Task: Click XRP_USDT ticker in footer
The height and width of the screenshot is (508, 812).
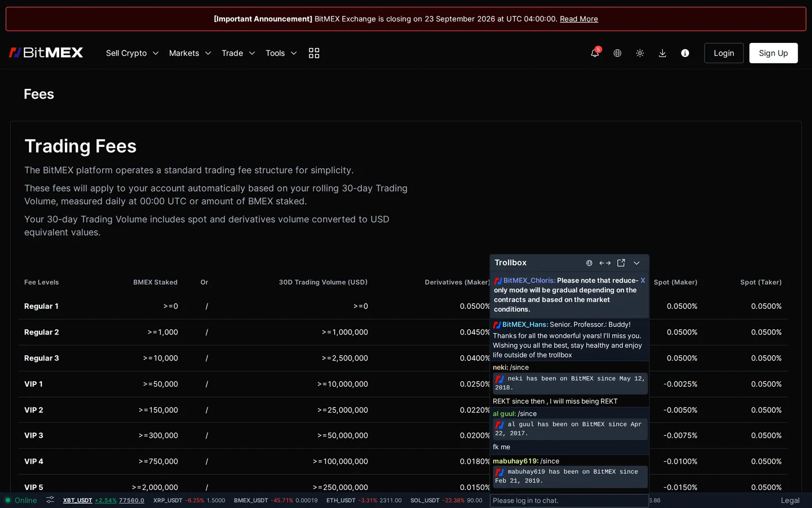Action: [189, 500]
